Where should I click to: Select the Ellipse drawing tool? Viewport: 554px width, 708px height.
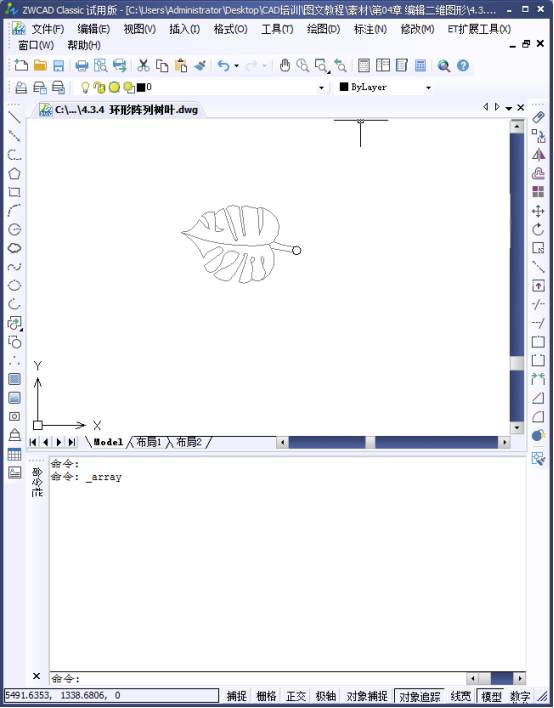[14, 285]
